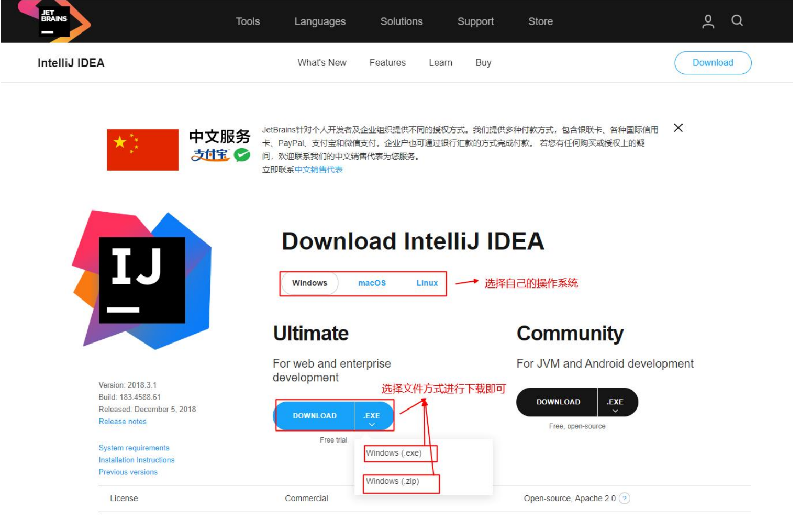Open the Previous versions link

pyautogui.click(x=128, y=472)
